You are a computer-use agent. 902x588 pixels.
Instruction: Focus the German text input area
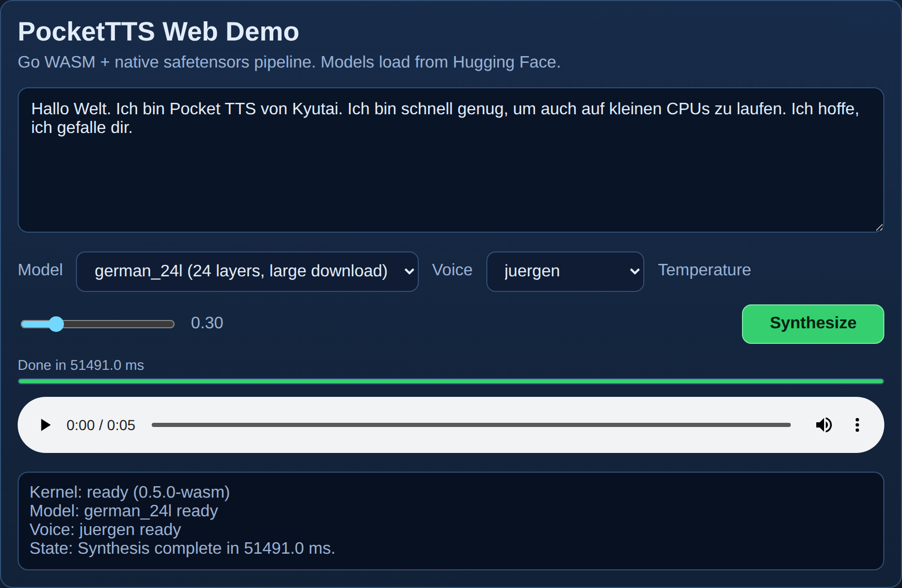451,160
